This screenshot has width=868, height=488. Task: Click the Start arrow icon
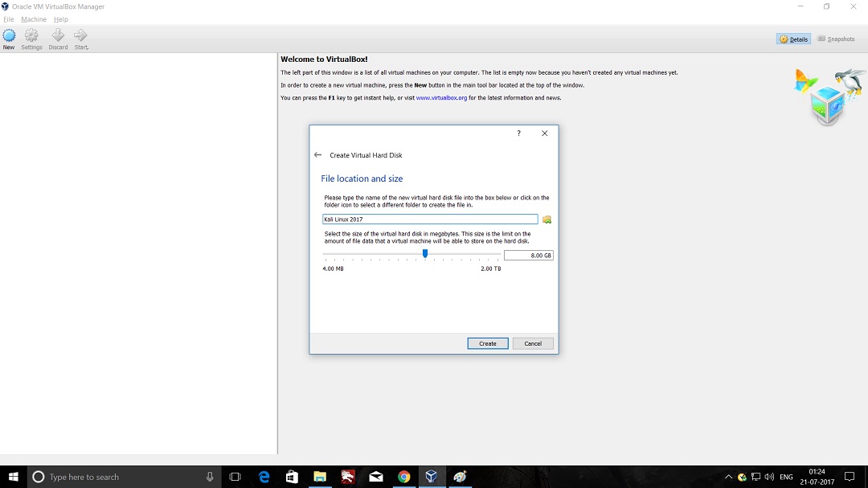[80, 39]
